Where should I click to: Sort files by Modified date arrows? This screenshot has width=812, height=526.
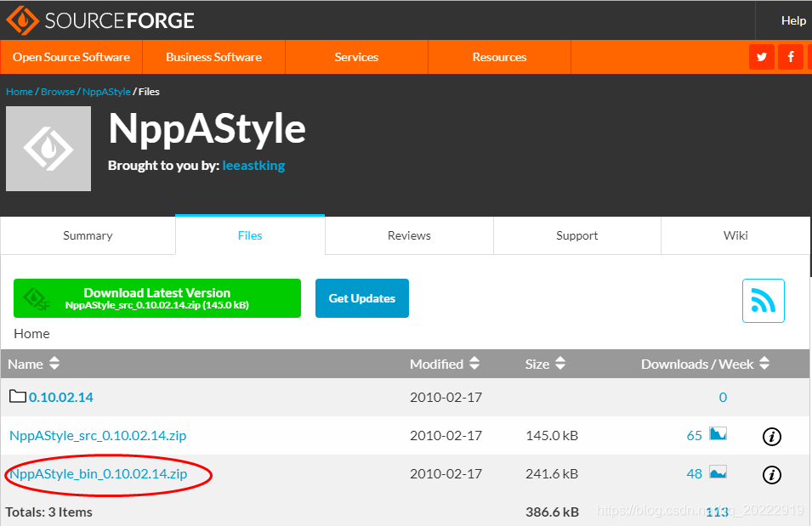tap(474, 364)
